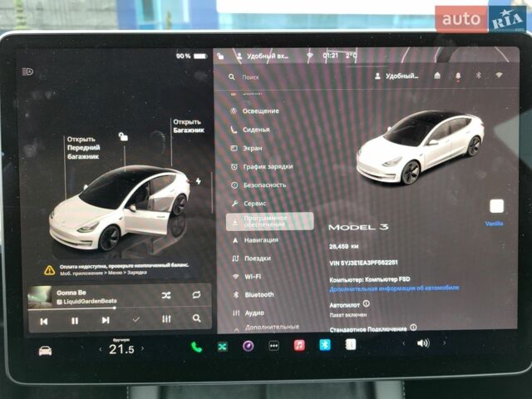Open the front trunk (Открыть Передний багажник)
The image size is (532, 399).
83,148
